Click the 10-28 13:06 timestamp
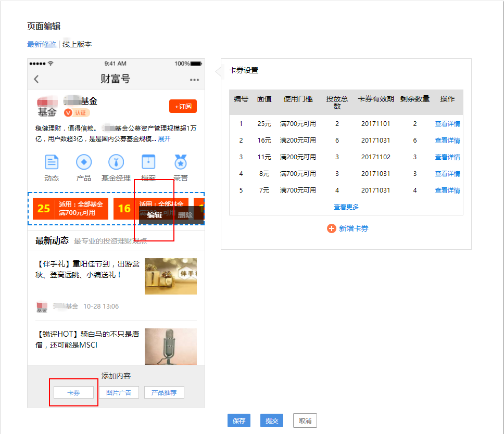The height and width of the screenshot is (434, 504). click(101, 307)
